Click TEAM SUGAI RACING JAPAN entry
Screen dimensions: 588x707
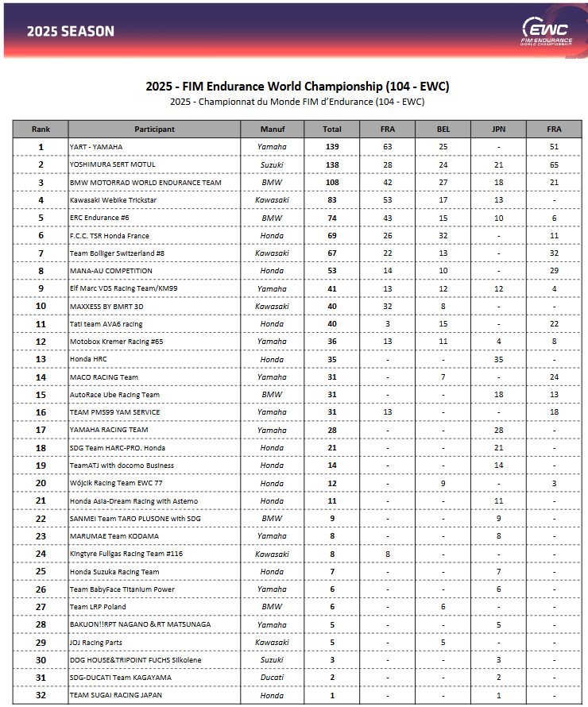(x=115, y=695)
